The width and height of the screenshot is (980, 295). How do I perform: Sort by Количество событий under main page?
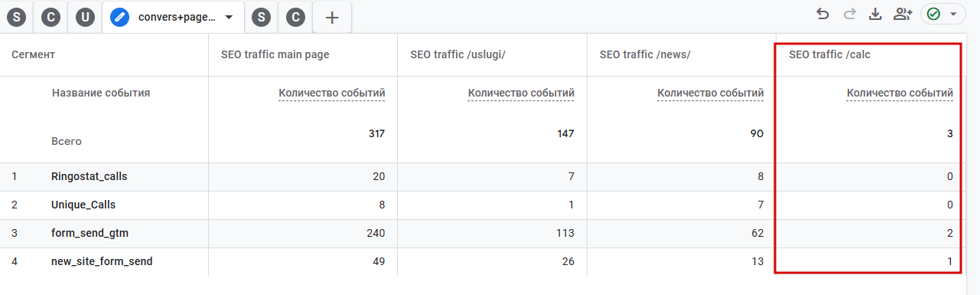coord(332,93)
